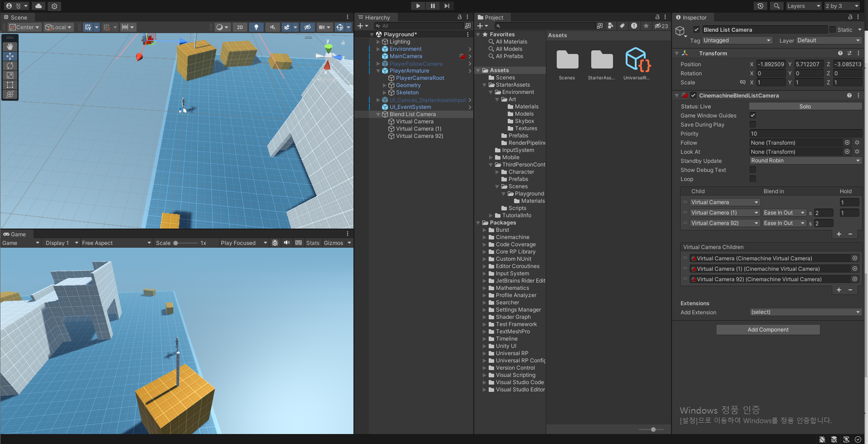Open the Package/Asset Store settings icon
This screenshot has height=444, width=868.
tap(54, 6)
